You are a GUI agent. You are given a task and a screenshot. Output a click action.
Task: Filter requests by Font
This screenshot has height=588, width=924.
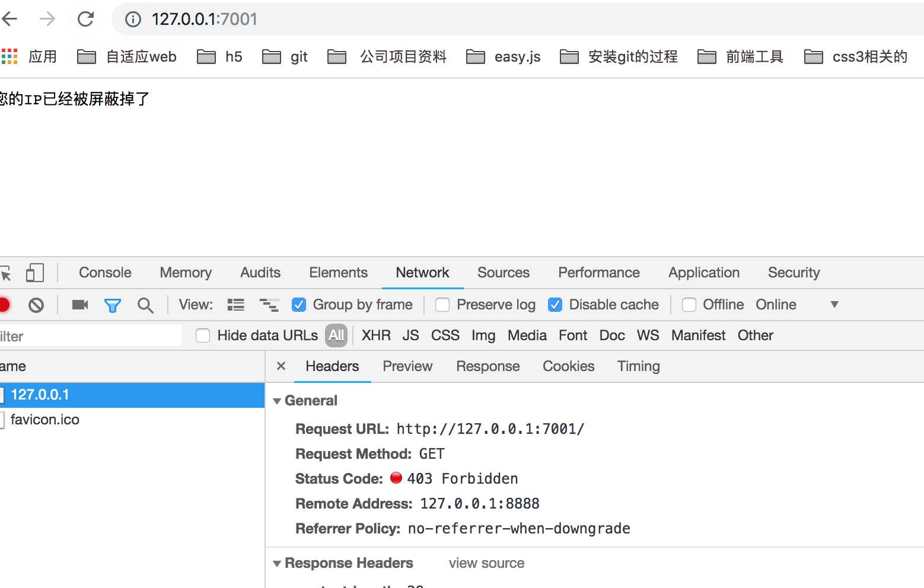point(573,335)
